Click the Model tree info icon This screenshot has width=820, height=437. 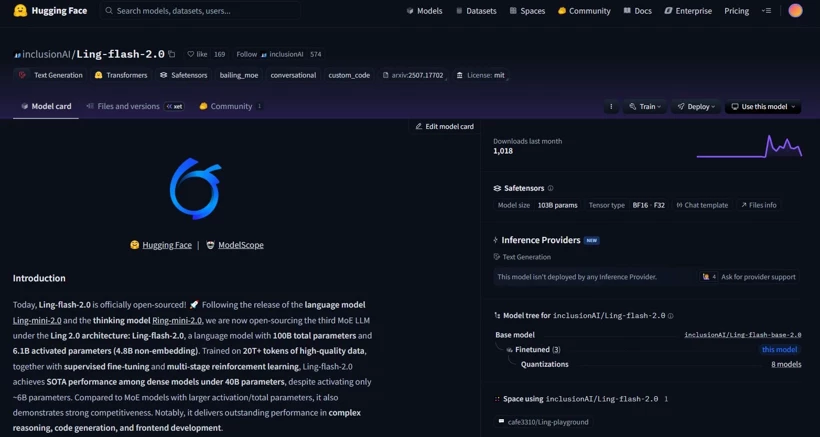(x=670, y=316)
